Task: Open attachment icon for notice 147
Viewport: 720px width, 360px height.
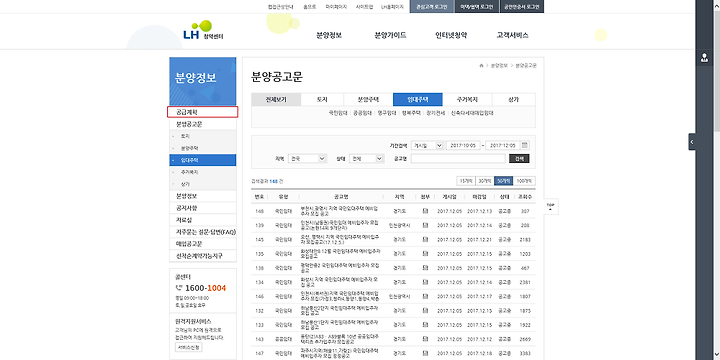Action: point(425,354)
